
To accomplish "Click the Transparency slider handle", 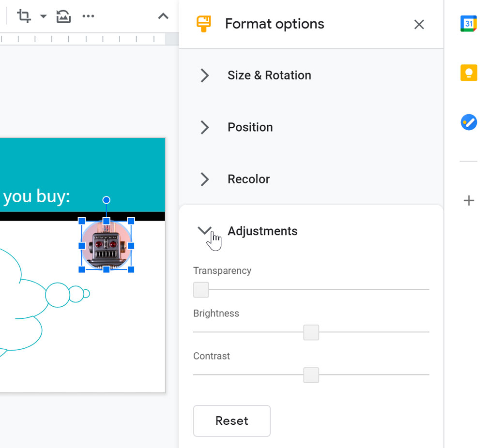I will pyautogui.click(x=201, y=289).
